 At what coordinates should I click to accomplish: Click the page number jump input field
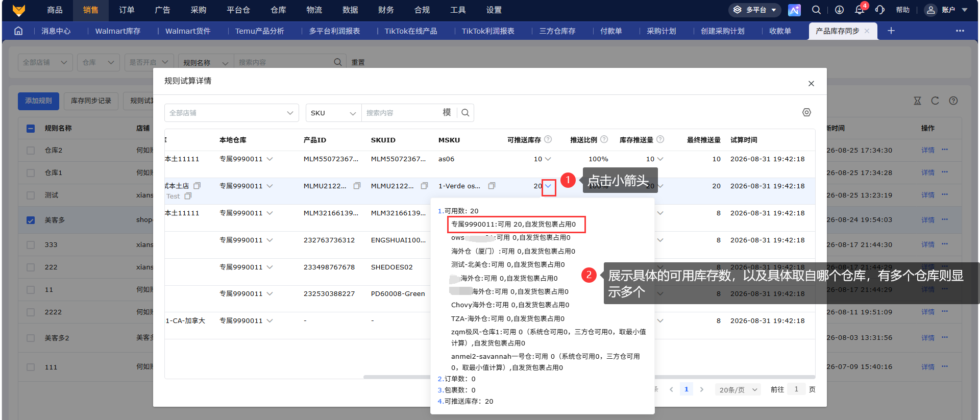coord(796,389)
